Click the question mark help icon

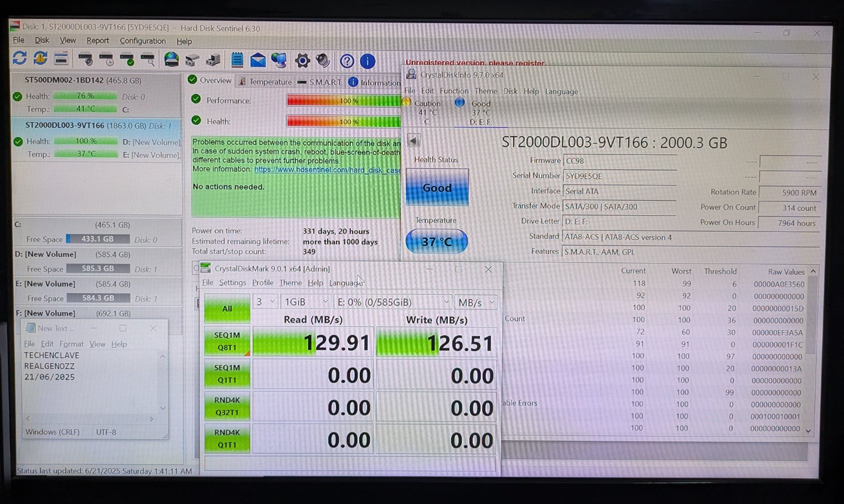point(347,61)
